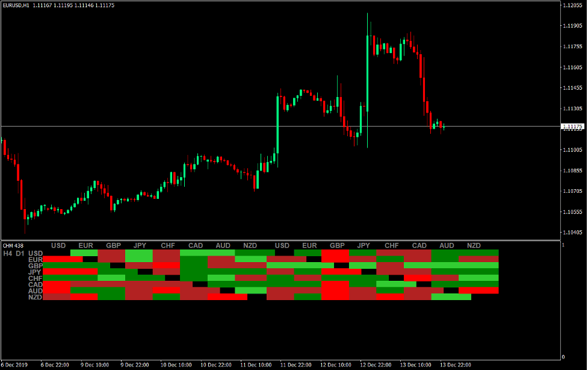The width and height of the screenshot is (588, 370).
Task: Click the green cell in CHF row under GBP
Action: point(113,278)
